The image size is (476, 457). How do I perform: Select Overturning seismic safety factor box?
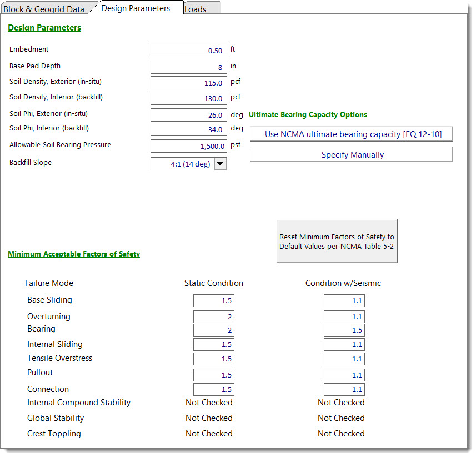(344, 317)
